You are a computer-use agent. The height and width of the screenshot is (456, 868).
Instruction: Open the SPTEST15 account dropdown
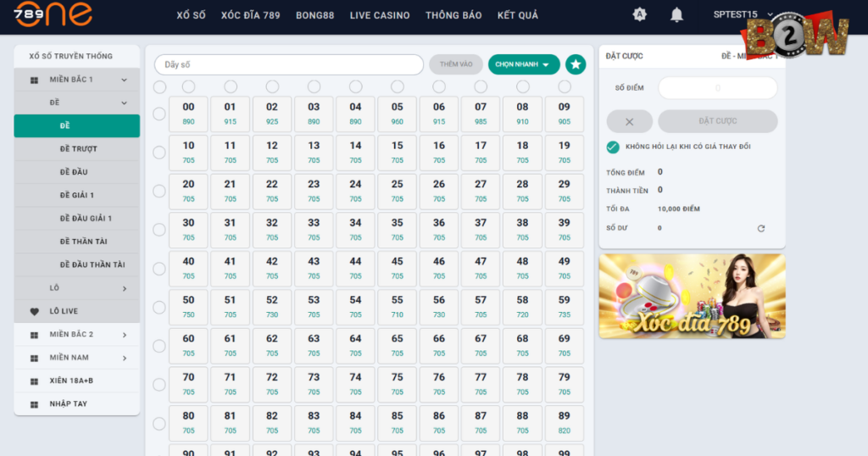(743, 14)
